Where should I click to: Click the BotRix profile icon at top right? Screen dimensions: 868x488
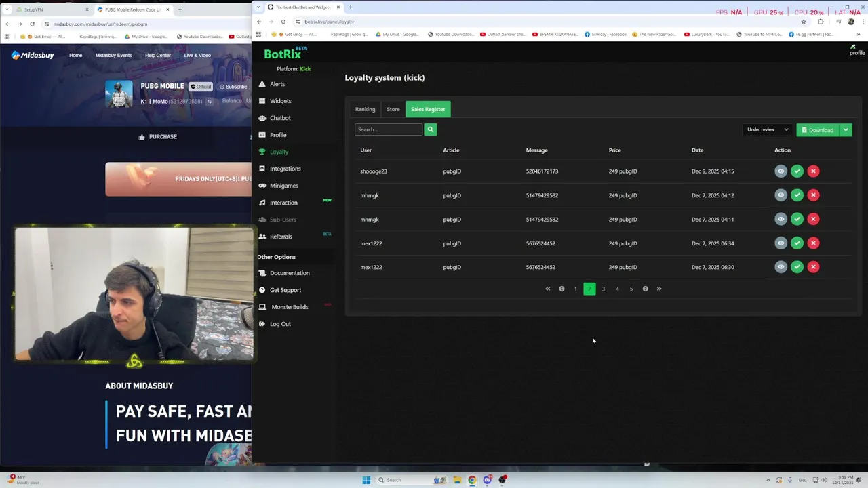pyautogui.click(x=857, y=49)
